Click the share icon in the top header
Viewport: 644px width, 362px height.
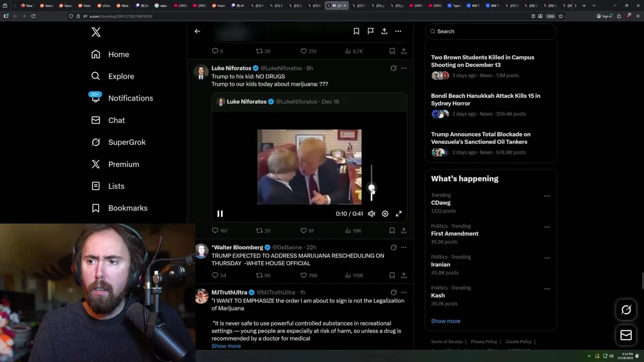pyautogui.click(x=384, y=31)
